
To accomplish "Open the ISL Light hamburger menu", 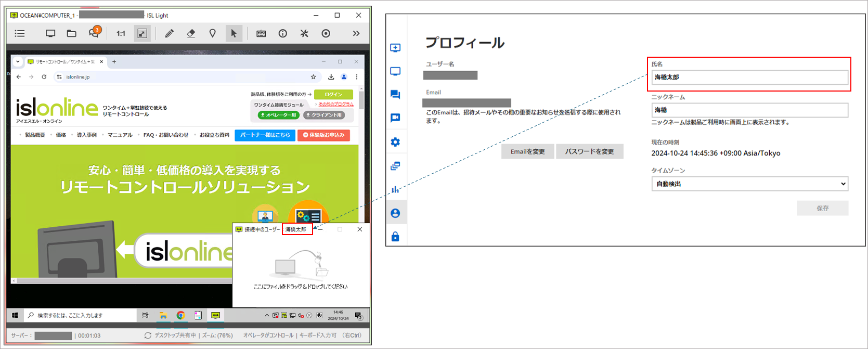I will [20, 33].
